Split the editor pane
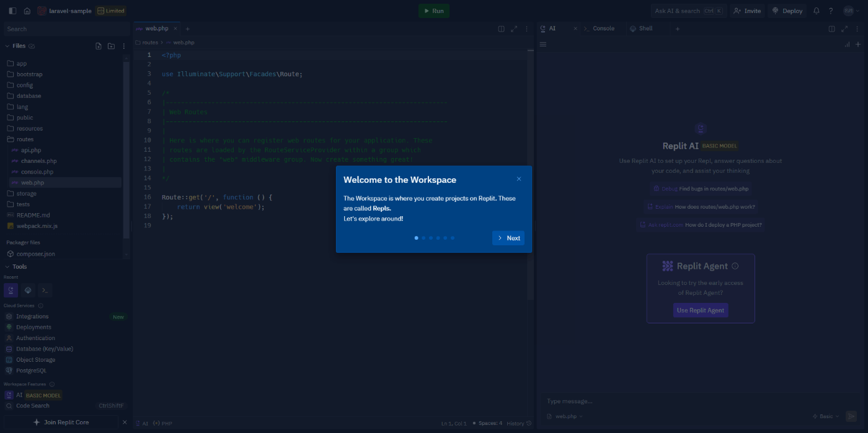Viewport: 868px width, 433px height. click(x=502, y=28)
